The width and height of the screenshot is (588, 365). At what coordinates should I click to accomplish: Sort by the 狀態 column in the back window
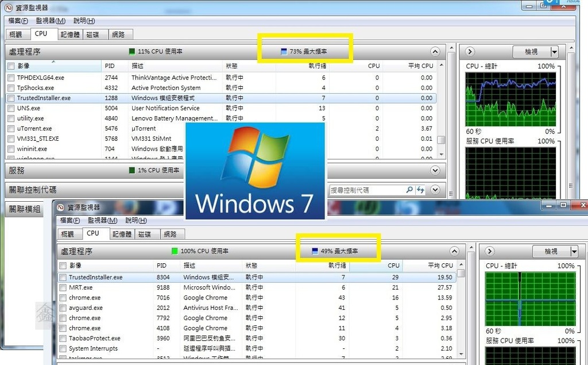[x=249, y=66]
